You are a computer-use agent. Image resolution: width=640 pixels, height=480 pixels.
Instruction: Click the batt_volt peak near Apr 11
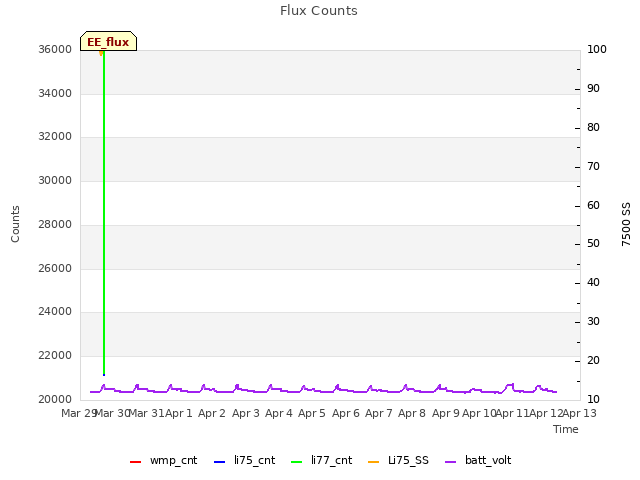(510, 384)
